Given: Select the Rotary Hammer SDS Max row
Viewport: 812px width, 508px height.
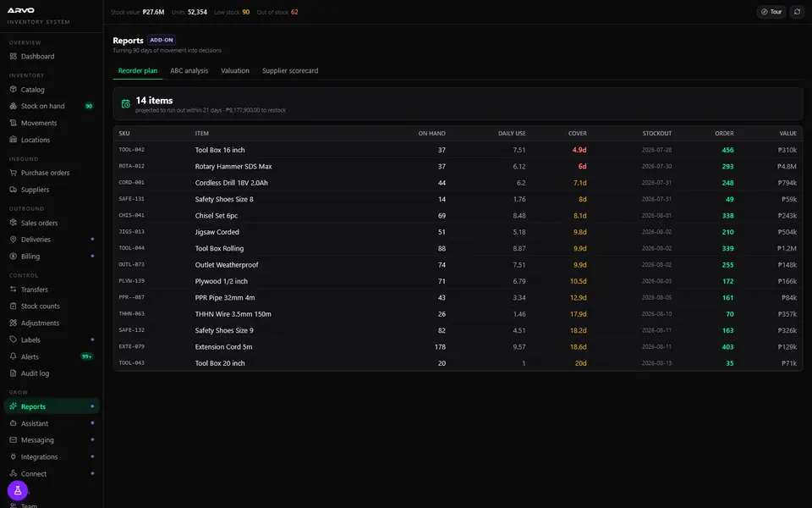Looking at the screenshot, I should click(x=458, y=167).
